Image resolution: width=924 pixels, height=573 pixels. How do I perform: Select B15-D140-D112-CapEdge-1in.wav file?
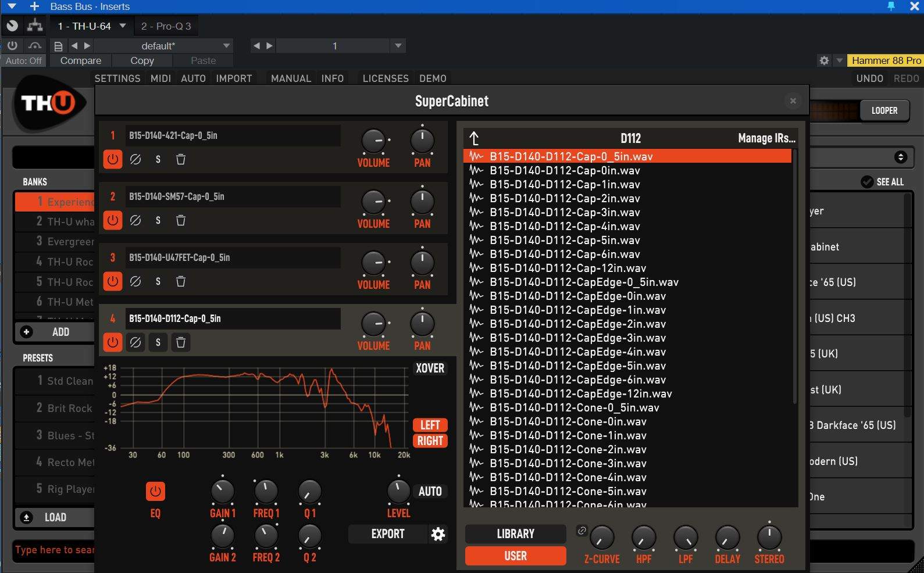pyautogui.click(x=627, y=310)
